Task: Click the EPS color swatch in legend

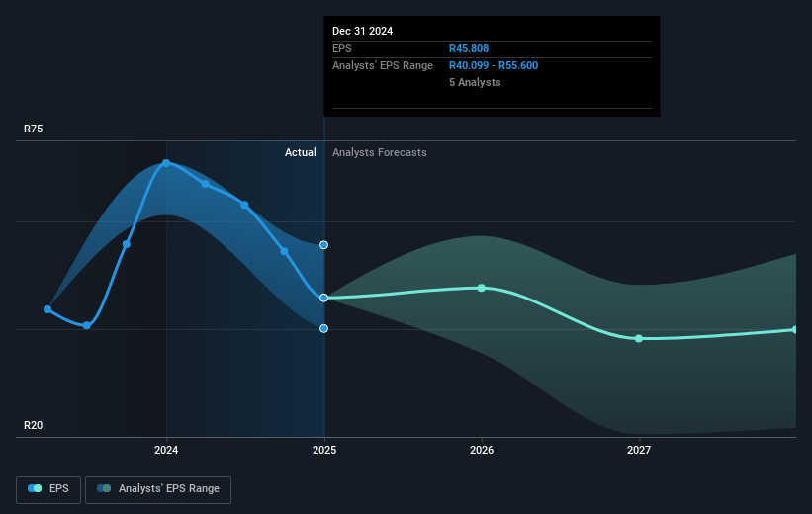Action: (x=35, y=488)
